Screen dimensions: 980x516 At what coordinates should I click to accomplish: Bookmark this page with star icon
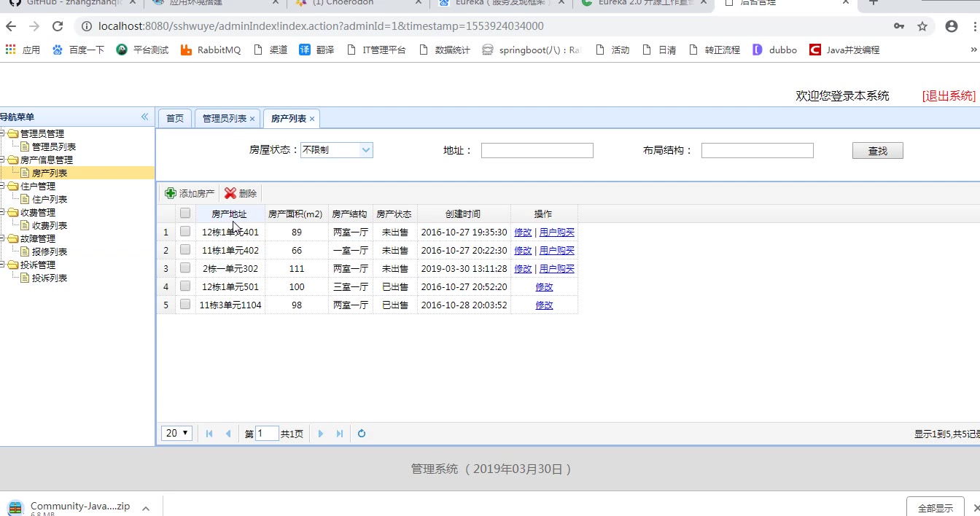click(x=922, y=26)
